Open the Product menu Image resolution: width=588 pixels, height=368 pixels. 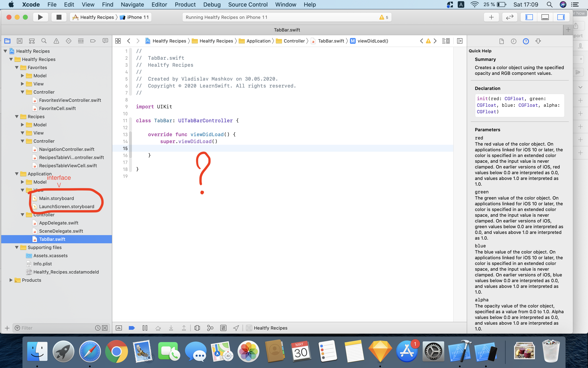click(185, 4)
